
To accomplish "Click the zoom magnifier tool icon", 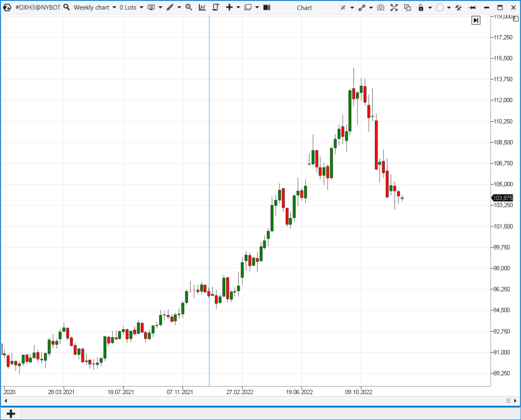I will pos(189,7).
